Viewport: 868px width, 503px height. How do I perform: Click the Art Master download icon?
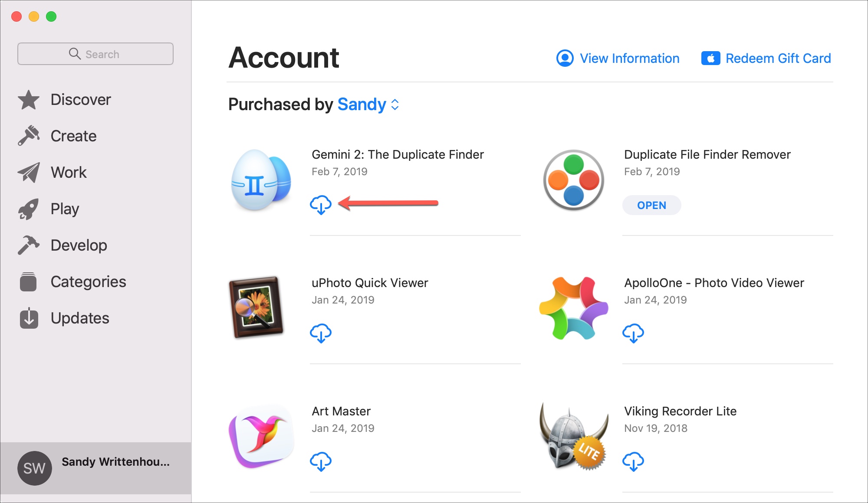[x=320, y=460]
